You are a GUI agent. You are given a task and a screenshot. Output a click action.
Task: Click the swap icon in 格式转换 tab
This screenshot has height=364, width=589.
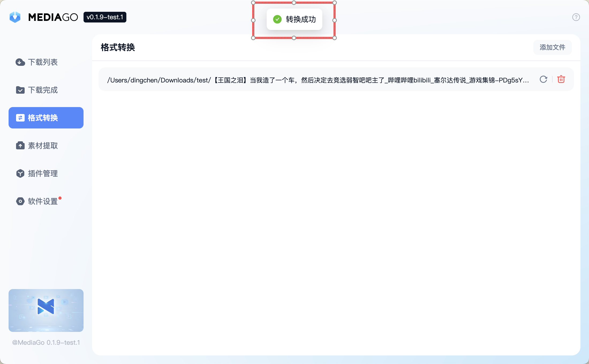pyautogui.click(x=20, y=118)
